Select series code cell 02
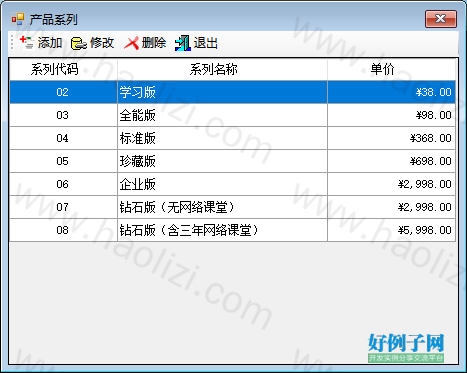Viewport: 467px width, 373px height. [63, 92]
